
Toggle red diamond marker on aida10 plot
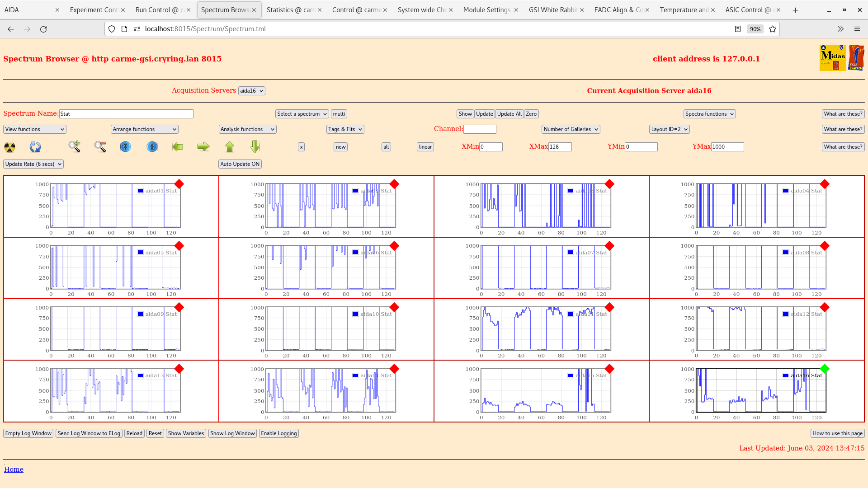[394, 307]
